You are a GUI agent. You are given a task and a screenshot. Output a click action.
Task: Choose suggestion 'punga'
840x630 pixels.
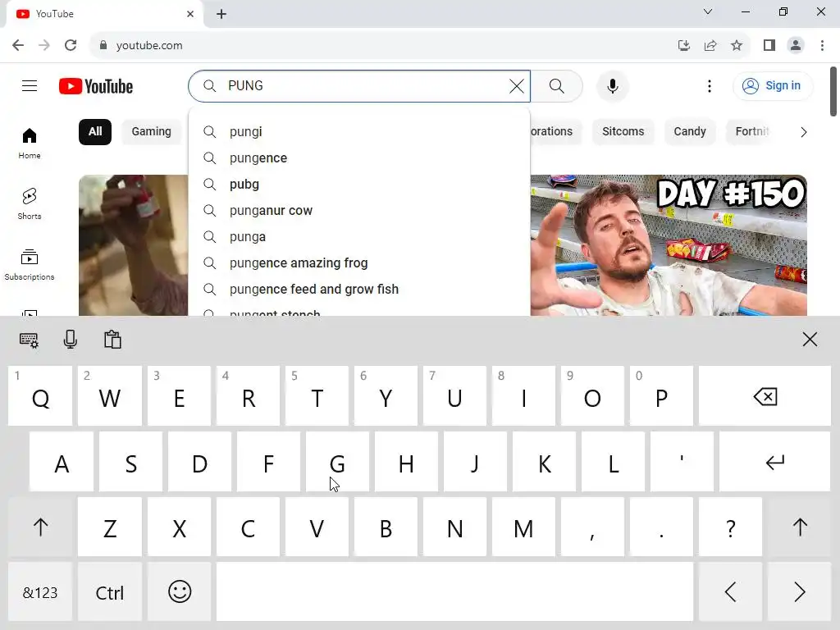[359, 237]
